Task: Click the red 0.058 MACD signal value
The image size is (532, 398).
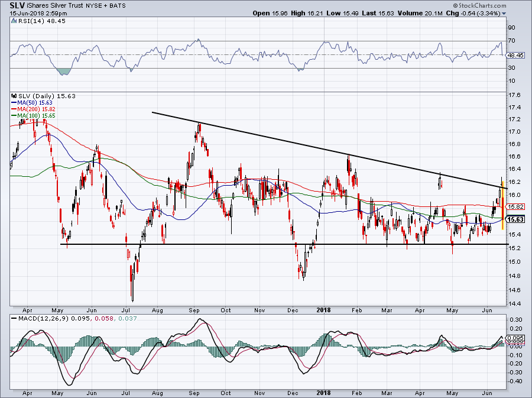Action: (x=103, y=318)
